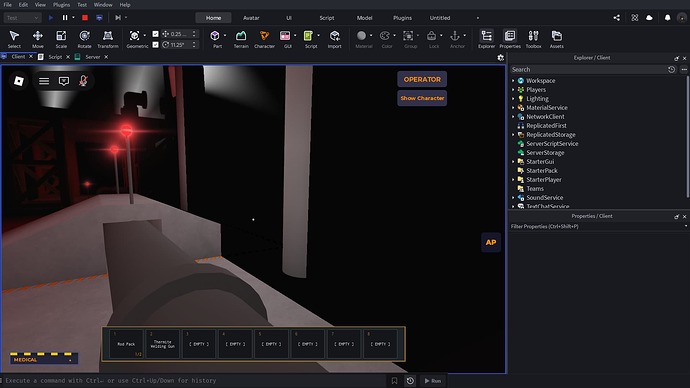Switch to the Server document tab
The height and width of the screenshot is (388, 690).
92,57
